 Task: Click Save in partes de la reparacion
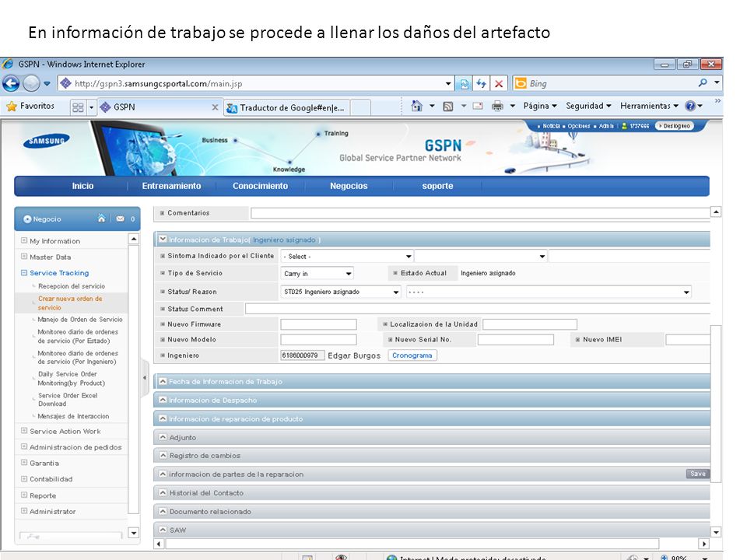(697, 474)
